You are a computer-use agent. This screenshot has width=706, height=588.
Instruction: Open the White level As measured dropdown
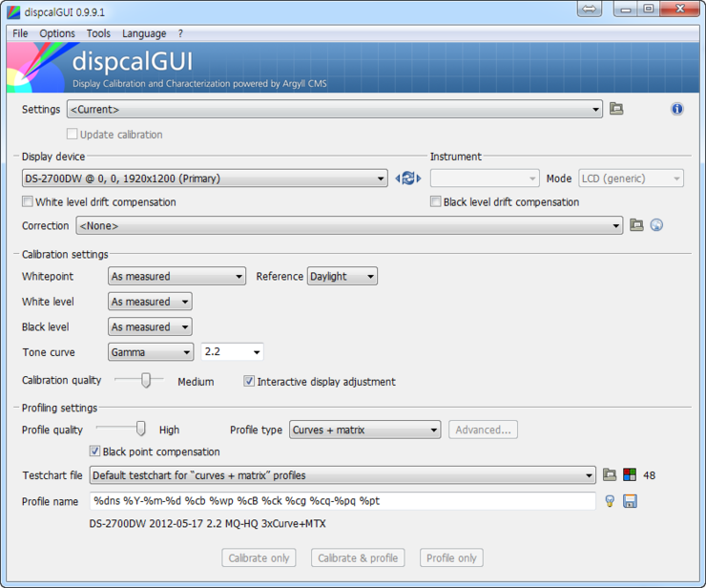150,302
